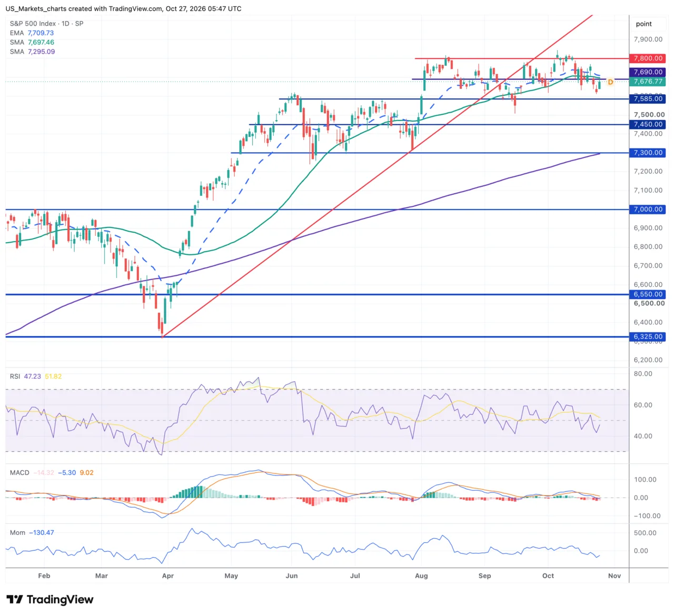Click the 40.00 tick on the RSI scale
The height and width of the screenshot is (616, 674).
[x=643, y=436]
